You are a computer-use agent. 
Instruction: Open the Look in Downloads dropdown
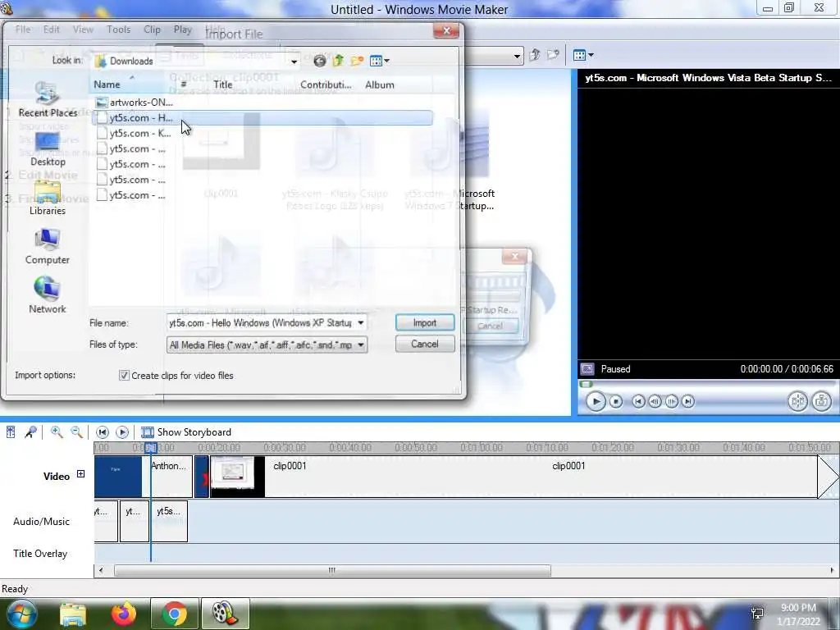tap(294, 62)
